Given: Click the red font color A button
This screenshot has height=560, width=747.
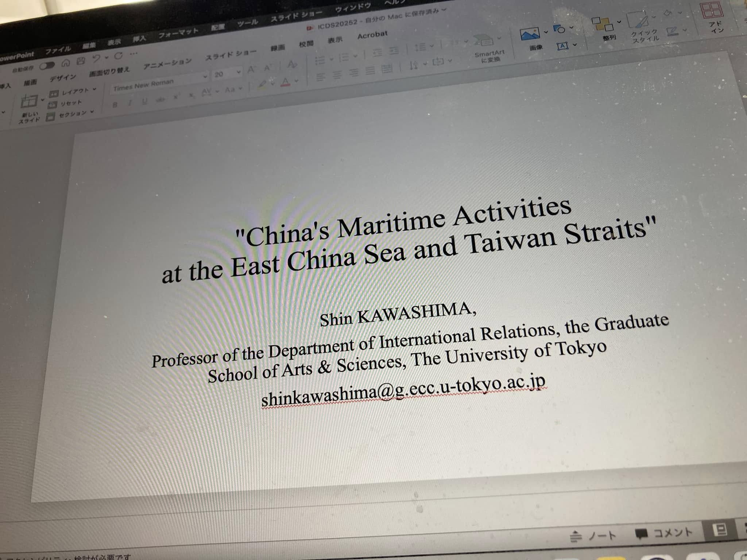Looking at the screenshot, I should pos(286,82).
